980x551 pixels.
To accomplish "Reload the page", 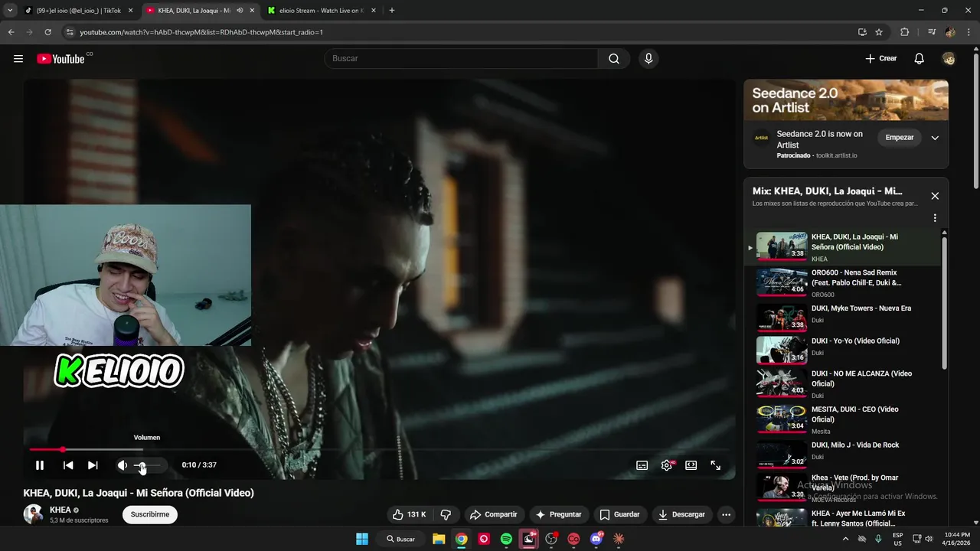I will 47,32.
